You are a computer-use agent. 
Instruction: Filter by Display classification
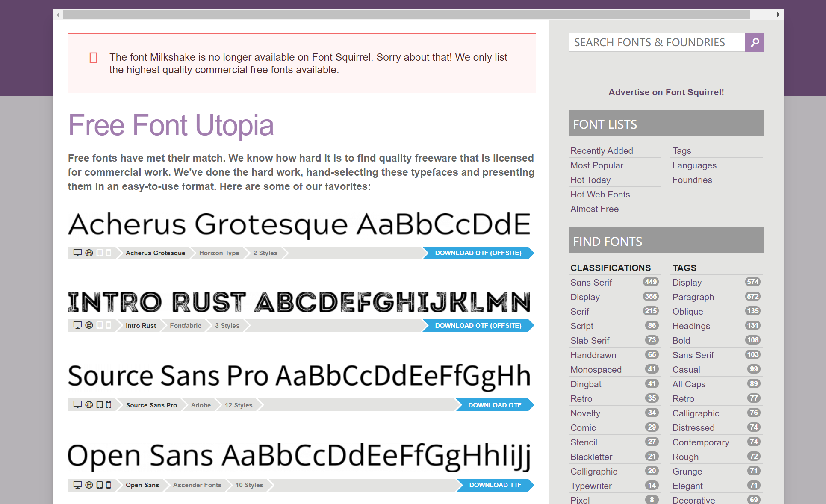pos(585,297)
